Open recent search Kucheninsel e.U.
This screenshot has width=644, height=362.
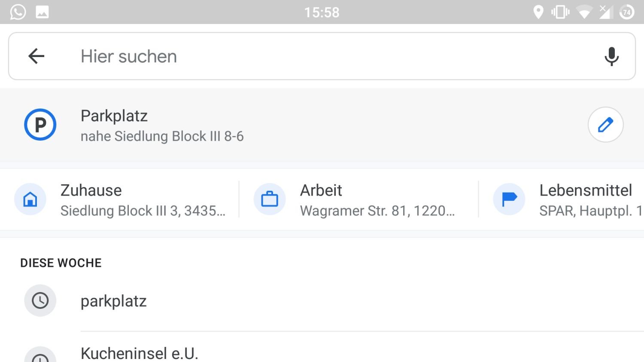(140, 353)
